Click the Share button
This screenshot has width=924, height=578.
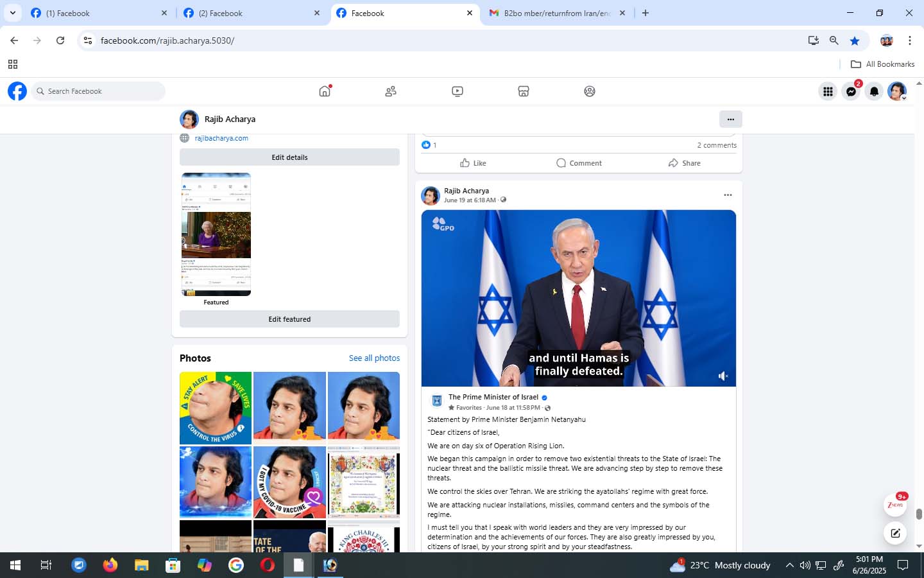coord(685,163)
